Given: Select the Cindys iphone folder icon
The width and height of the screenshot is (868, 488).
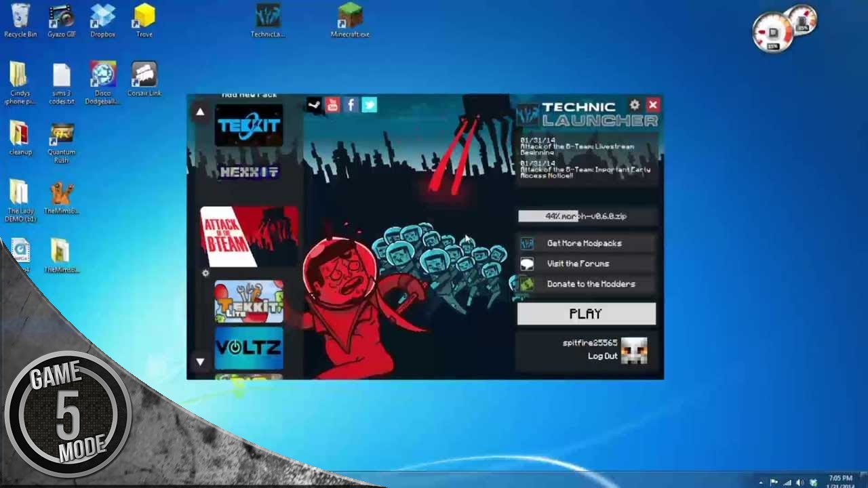Looking at the screenshot, I should 20,83.
